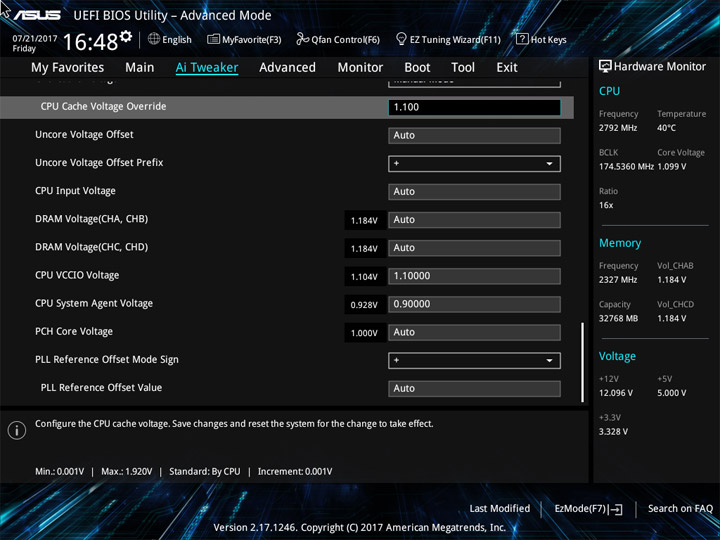720x540 pixels.
Task: Click Search on FAQ
Action: [x=680, y=509]
